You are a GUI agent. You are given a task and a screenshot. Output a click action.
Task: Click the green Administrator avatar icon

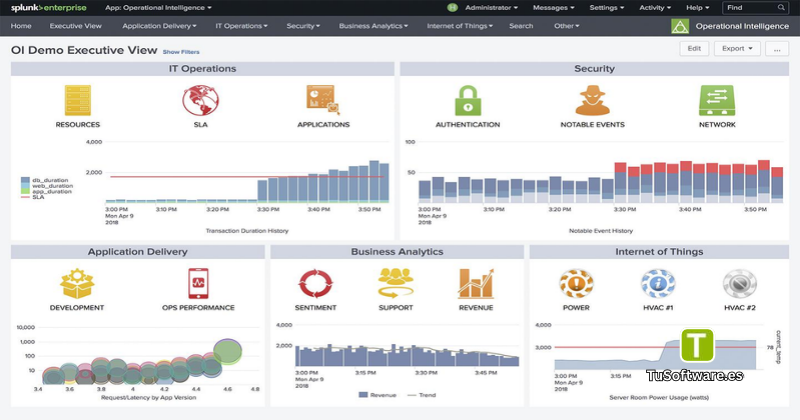click(452, 8)
